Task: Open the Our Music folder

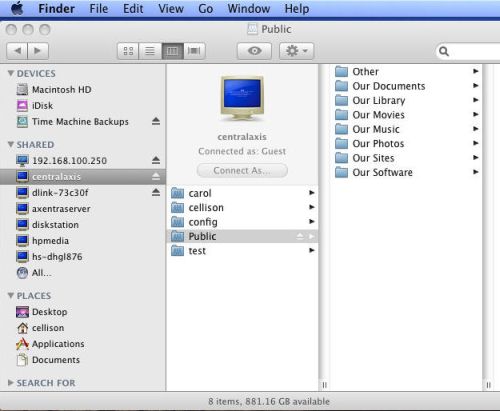Action: click(407, 129)
